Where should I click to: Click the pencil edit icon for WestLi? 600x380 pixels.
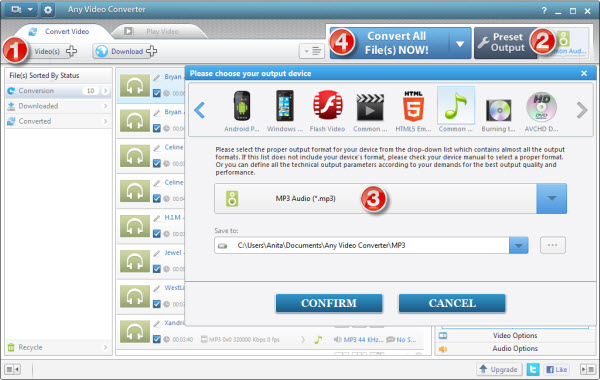[157, 289]
